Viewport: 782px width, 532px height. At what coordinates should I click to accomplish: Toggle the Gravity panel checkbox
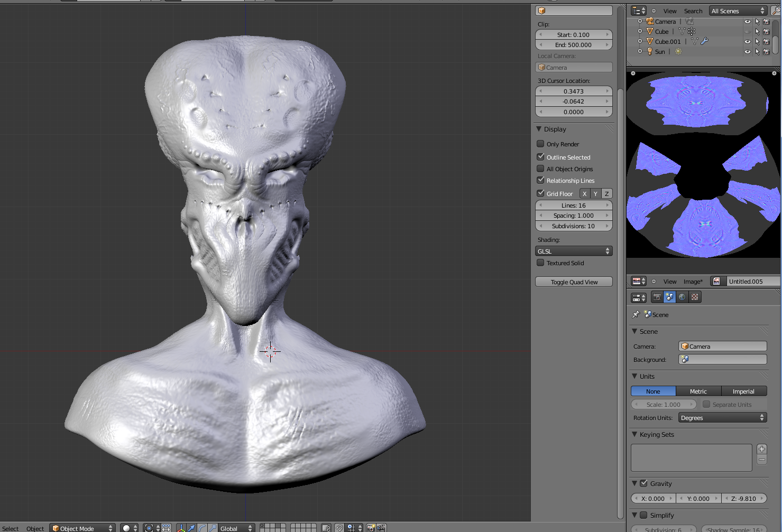tap(643, 483)
